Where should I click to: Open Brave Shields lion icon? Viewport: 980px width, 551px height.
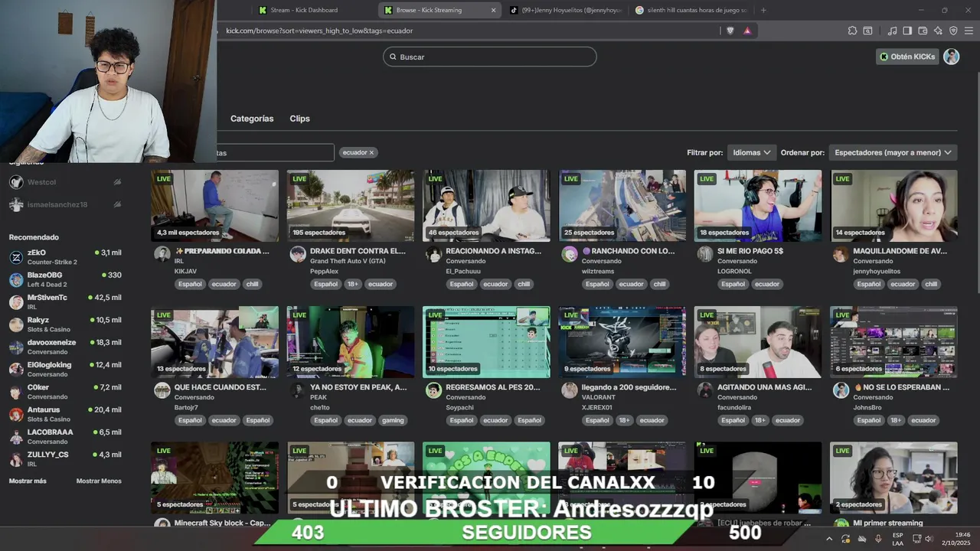(730, 31)
